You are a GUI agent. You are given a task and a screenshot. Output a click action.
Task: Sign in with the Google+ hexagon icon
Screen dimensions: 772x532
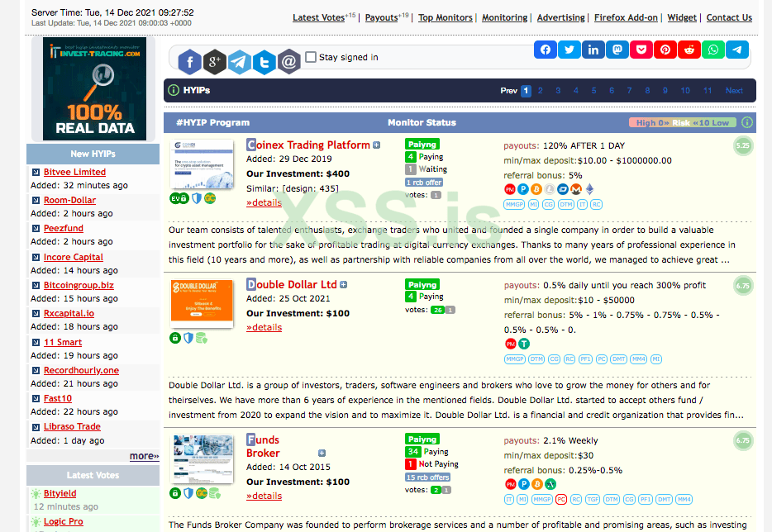tap(215, 62)
